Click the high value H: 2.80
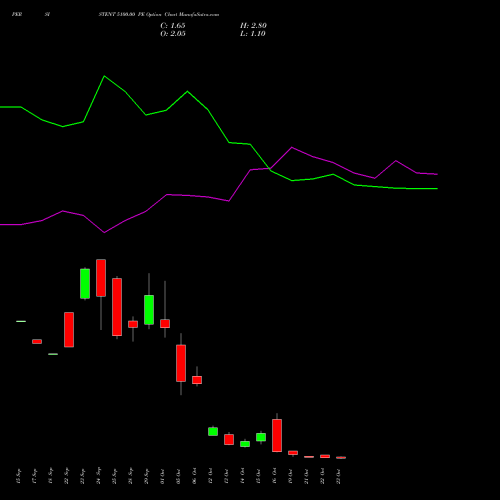 coord(253,26)
